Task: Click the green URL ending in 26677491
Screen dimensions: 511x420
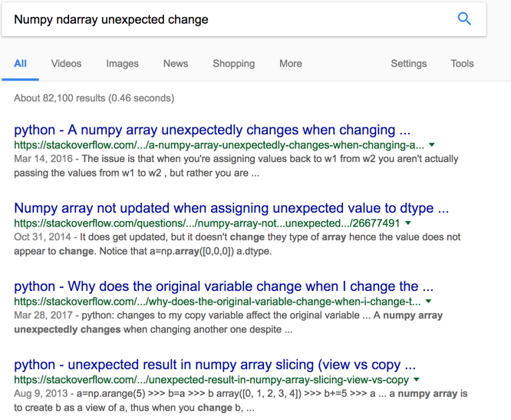Action: pos(207,223)
